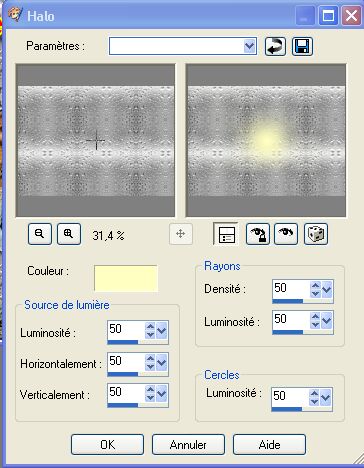Zoom out the preview with minus magnifier

coord(40,234)
